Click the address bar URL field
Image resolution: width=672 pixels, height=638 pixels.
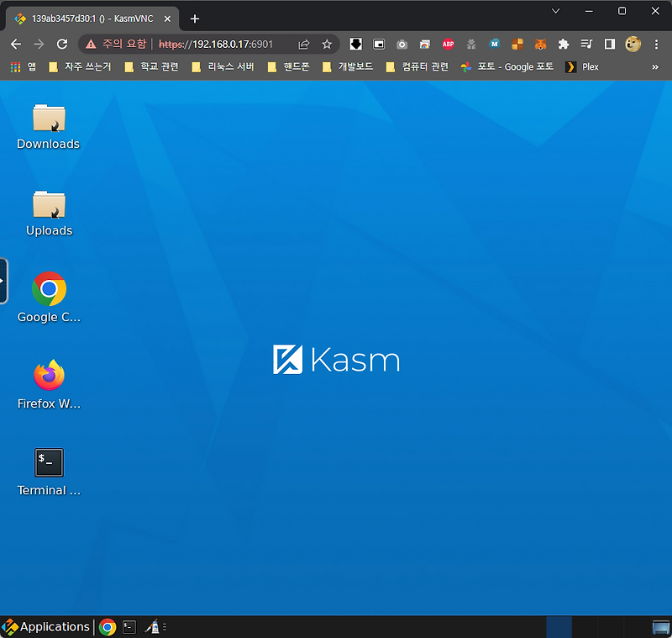[193, 44]
